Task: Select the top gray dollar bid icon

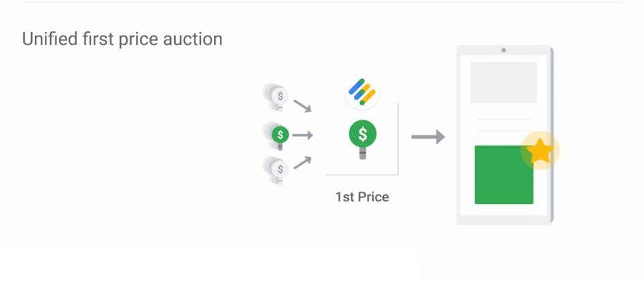Action: [x=276, y=97]
